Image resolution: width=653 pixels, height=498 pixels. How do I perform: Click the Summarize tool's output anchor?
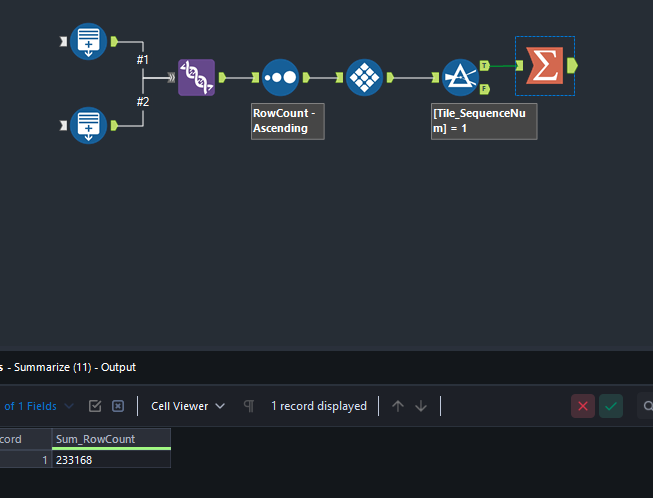[x=572, y=65]
